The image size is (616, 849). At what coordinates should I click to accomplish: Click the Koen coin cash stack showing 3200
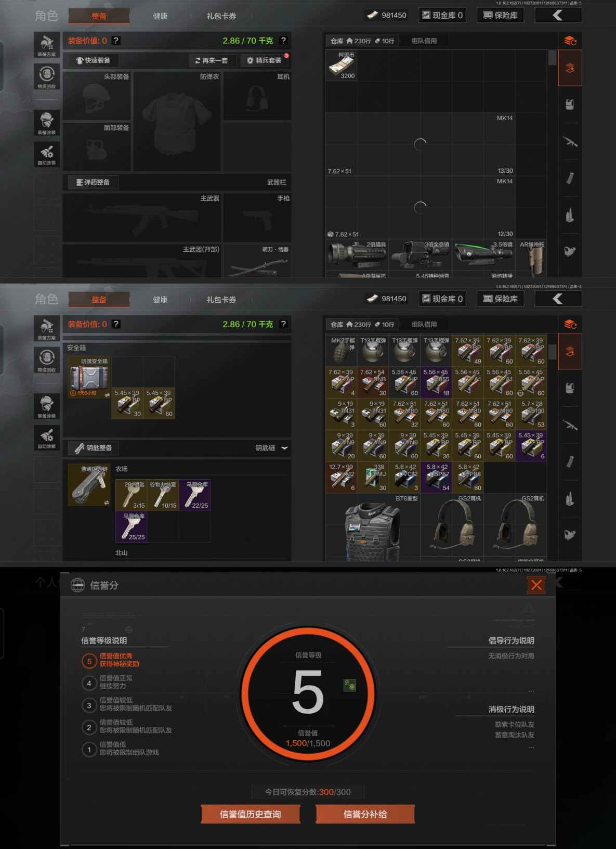[x=341, y=66]
